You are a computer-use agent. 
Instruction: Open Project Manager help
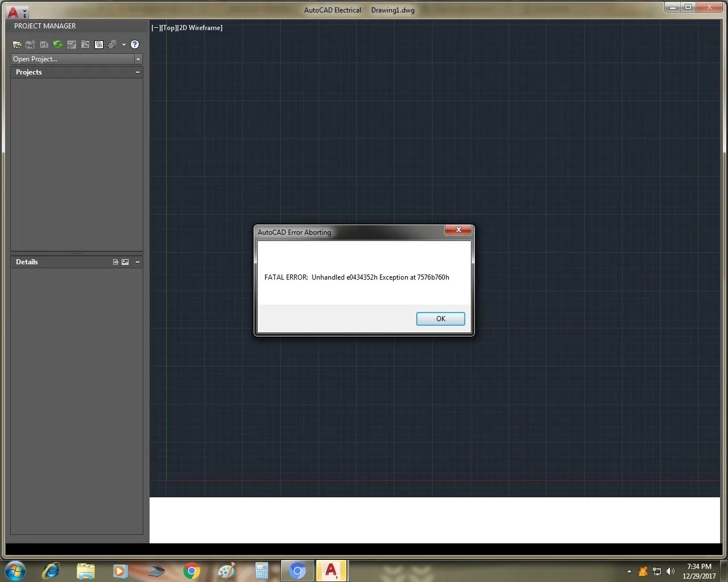(x=135, y=44)
